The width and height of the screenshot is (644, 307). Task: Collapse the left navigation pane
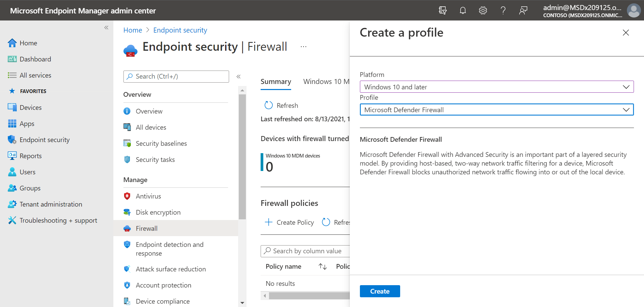tap(106, 27)
